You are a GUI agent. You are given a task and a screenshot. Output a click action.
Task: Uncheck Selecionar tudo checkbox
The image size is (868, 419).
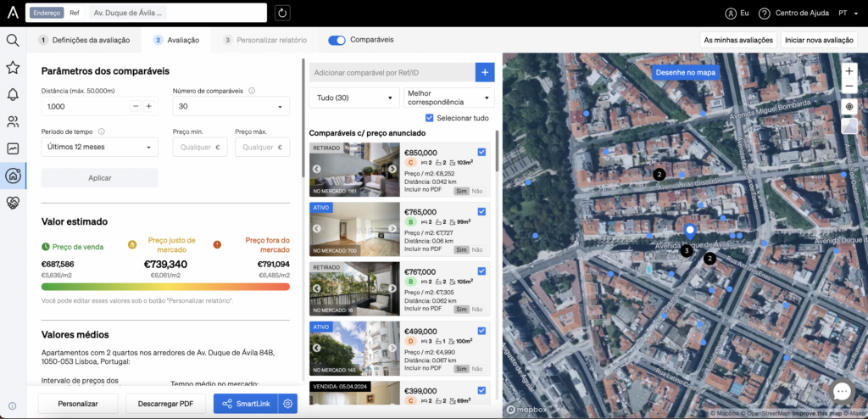[x=429, y=118]
